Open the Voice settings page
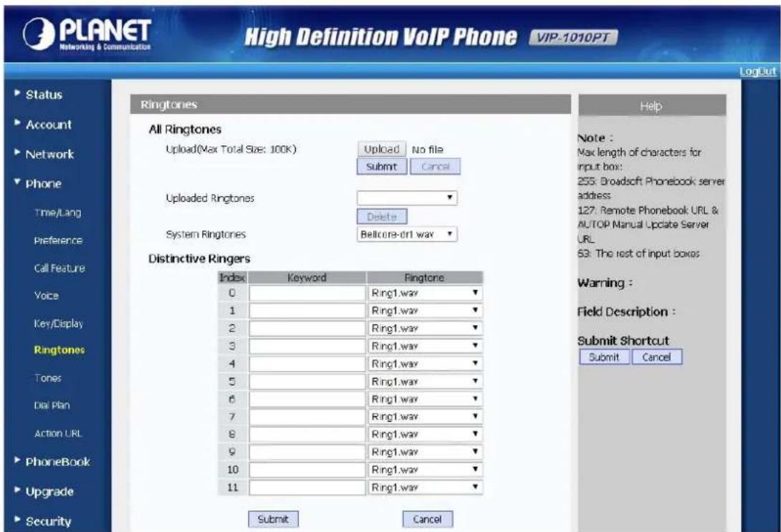The width and height of the screenshot is (781, 532). tap(47, 296)
